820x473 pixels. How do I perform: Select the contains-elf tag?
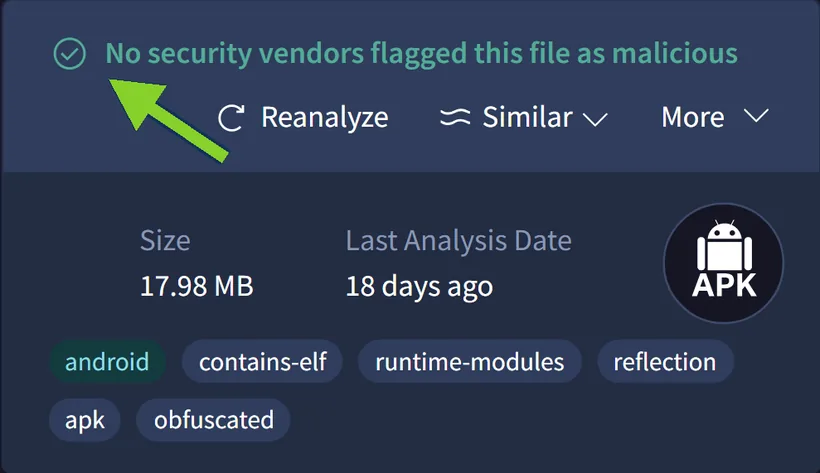(263, 362)
